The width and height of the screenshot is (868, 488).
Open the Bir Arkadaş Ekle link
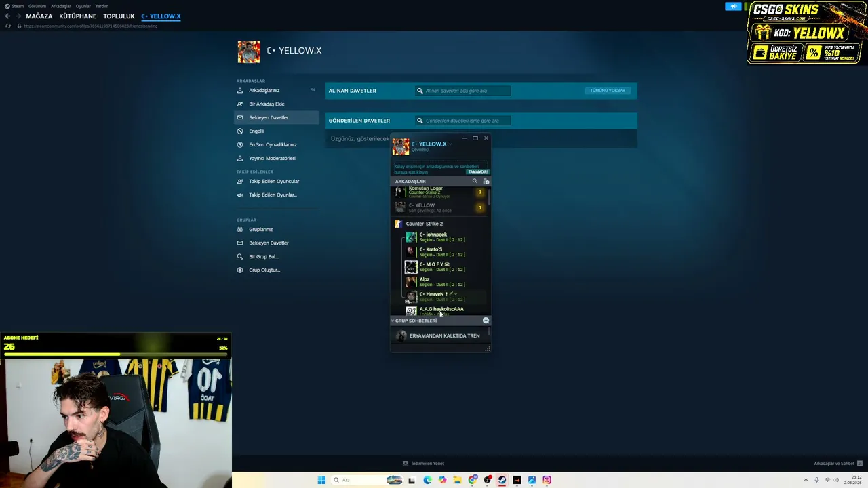point(267,104)
